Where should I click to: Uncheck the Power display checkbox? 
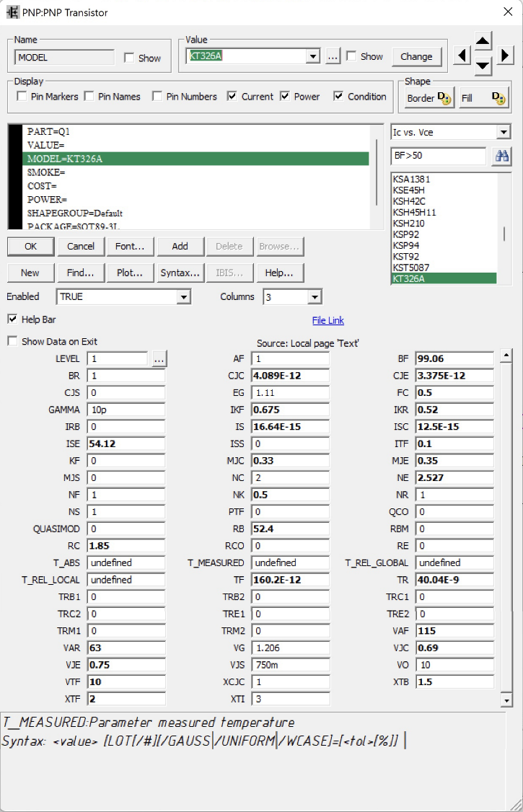click(x=285, y=97)
